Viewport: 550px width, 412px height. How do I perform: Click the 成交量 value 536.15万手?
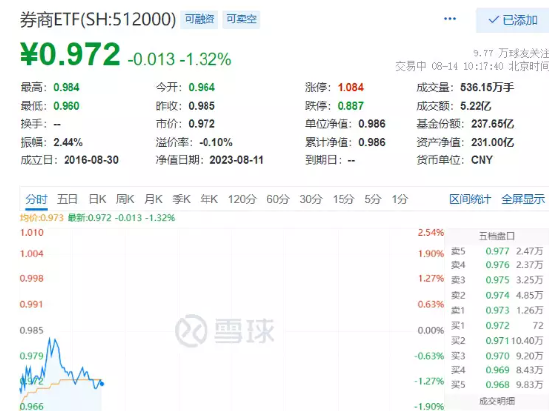pyautogui.click(x=487, y=87)
